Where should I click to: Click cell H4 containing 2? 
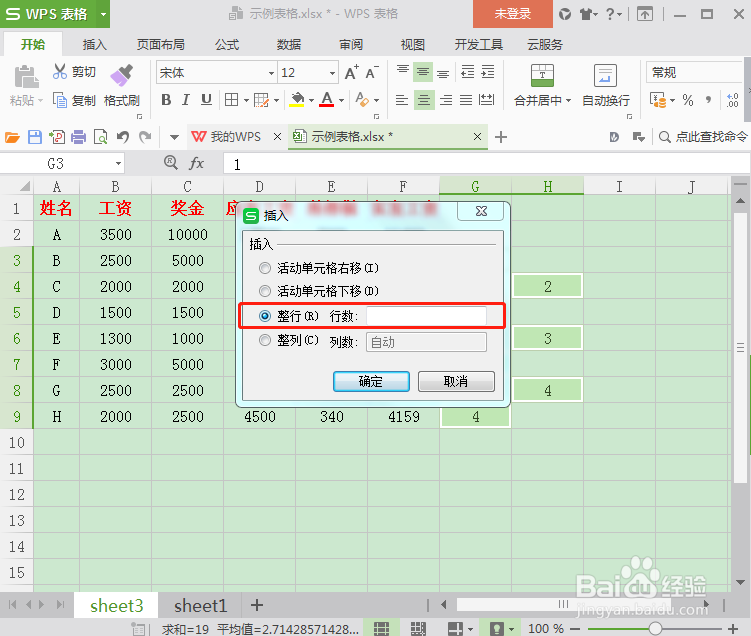point(548,286)
